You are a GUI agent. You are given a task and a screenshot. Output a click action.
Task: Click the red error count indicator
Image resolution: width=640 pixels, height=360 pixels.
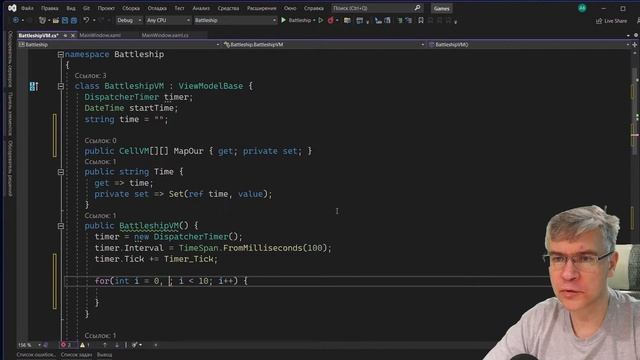click(66, 345)
